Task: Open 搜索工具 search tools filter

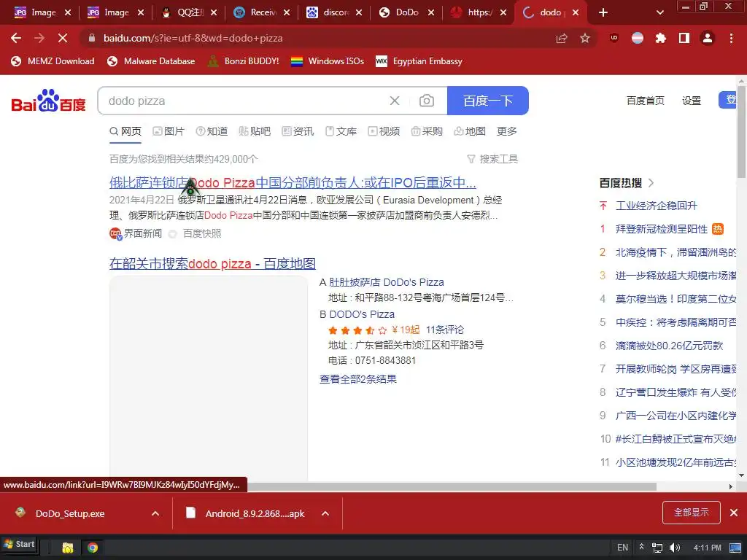Action: [x=492, y=159]
